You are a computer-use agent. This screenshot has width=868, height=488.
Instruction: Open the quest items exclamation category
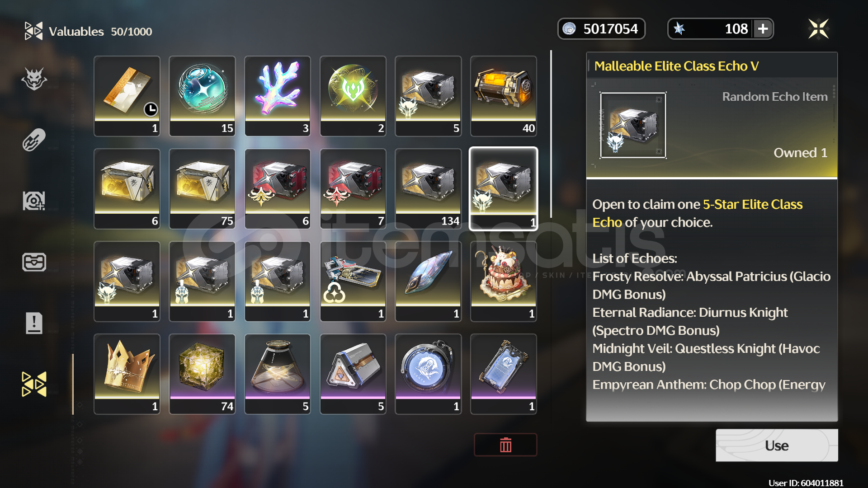click(x=34, y=323)
